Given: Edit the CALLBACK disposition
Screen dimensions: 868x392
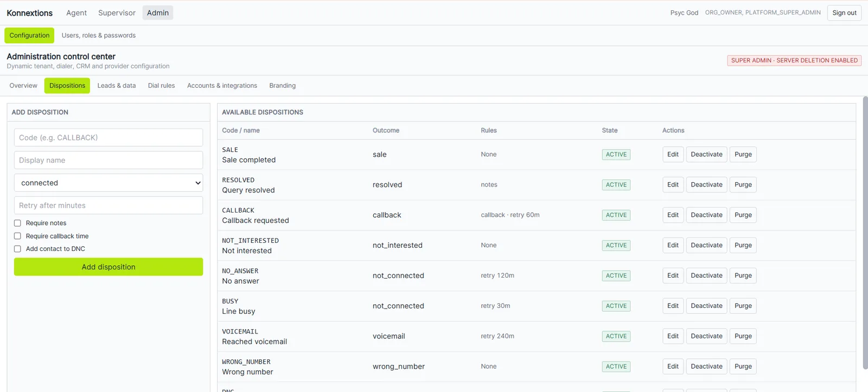Looking at the screenshot, I should click(x=673, y=215).
